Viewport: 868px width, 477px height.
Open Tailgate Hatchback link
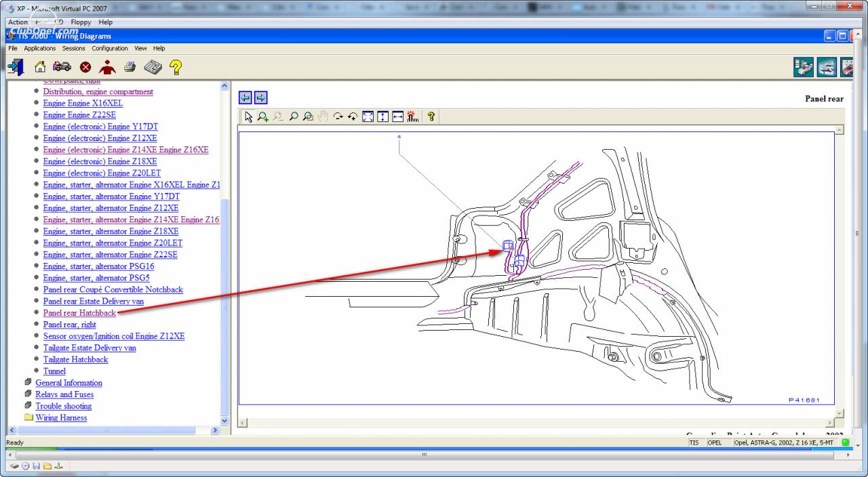point(76,360)
